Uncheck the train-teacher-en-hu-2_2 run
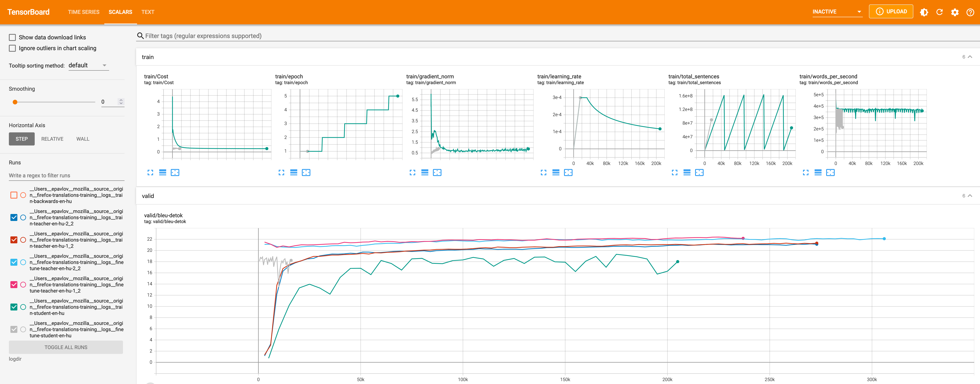The height and width of the screenshot is (384, 980). point(14,217)
